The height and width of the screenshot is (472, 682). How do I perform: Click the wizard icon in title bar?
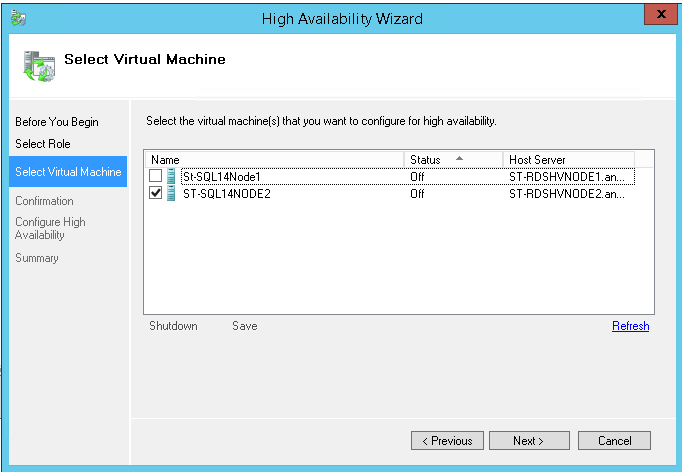(x=19, y=18)
